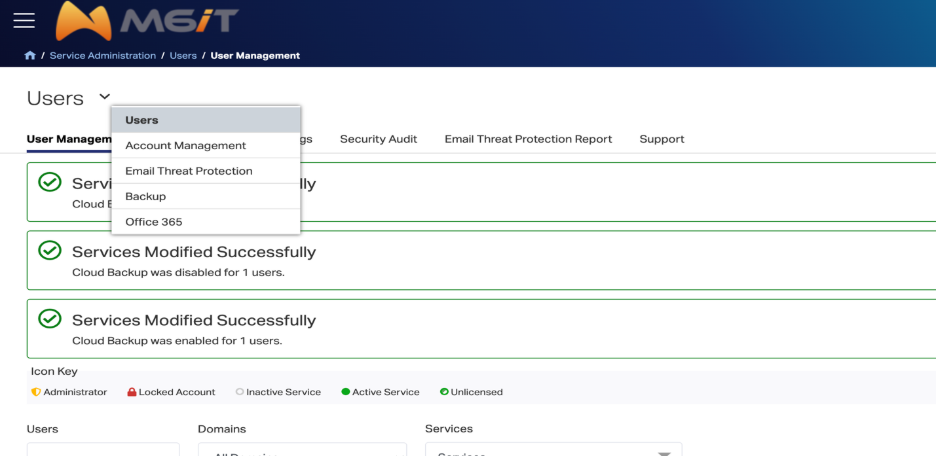Choose Office 365 from the dropdown menu
Screen dimensions: 936x456
tap(206, 222)
